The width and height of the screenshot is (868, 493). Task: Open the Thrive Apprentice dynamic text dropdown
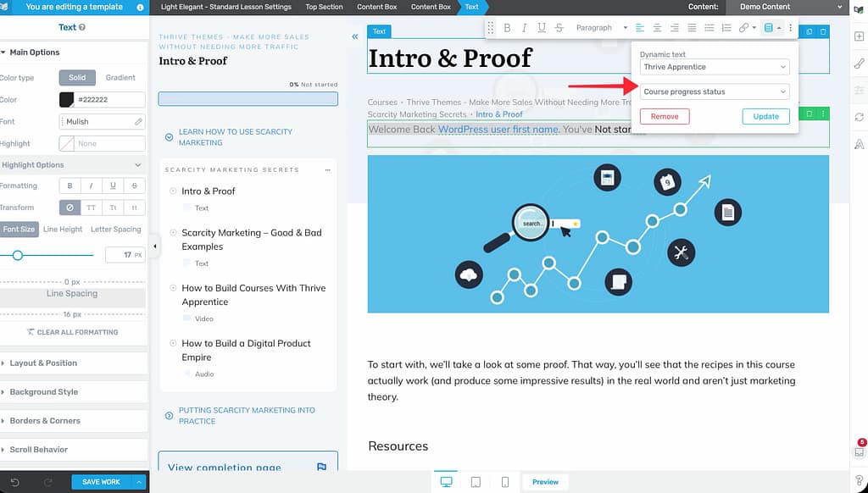[714, 67]
